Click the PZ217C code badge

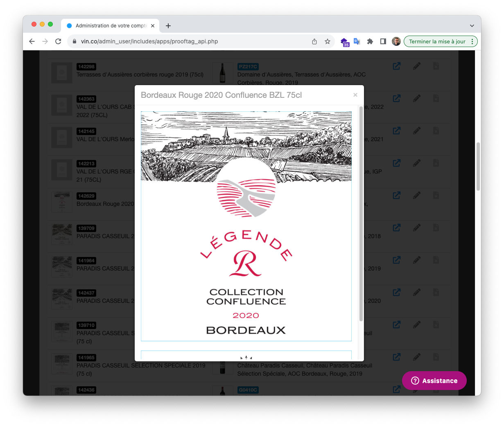coord(248,67)
